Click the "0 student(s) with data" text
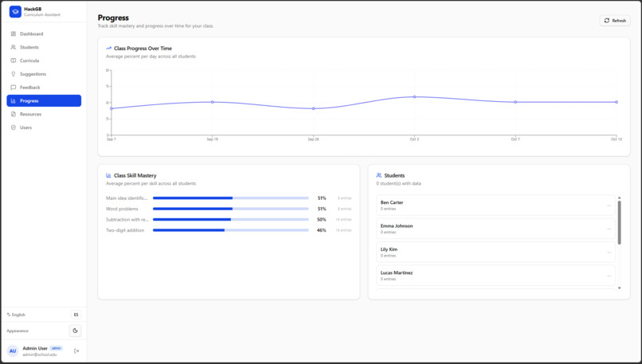The image size is (642, 364). point(398,184)
